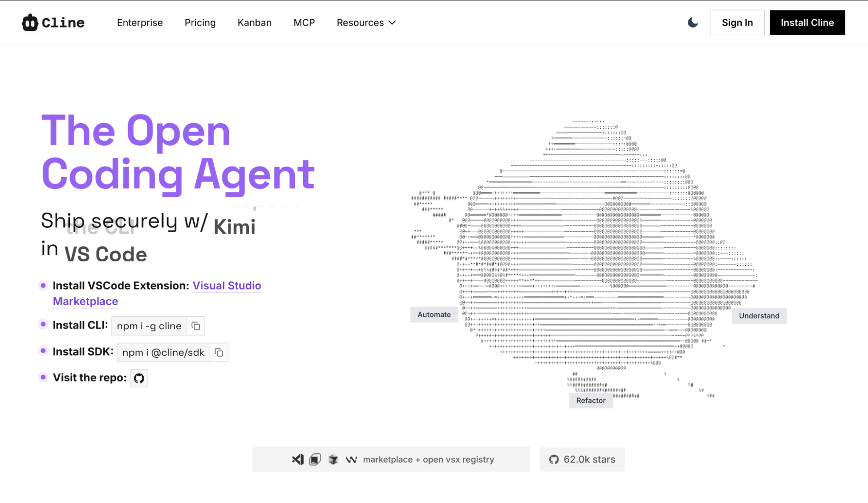
Task: Click the Understand label tag
Action: [x=759, y=316]
